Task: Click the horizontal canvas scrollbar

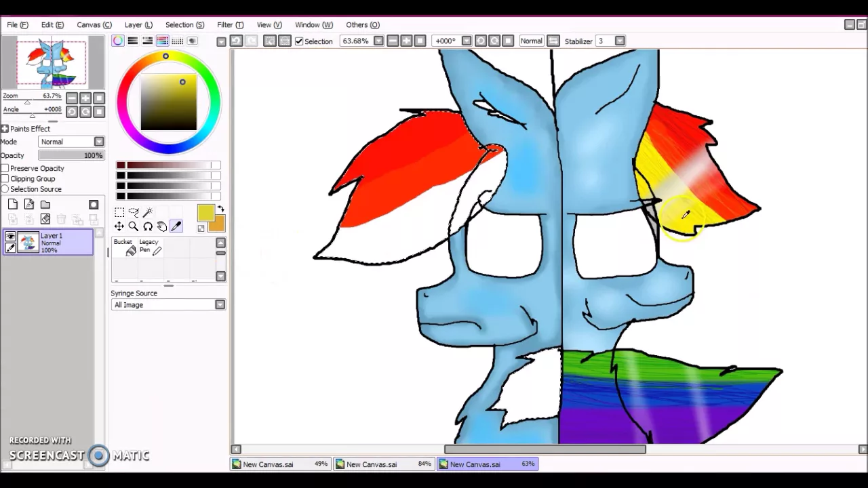Action: pos(545,449)
